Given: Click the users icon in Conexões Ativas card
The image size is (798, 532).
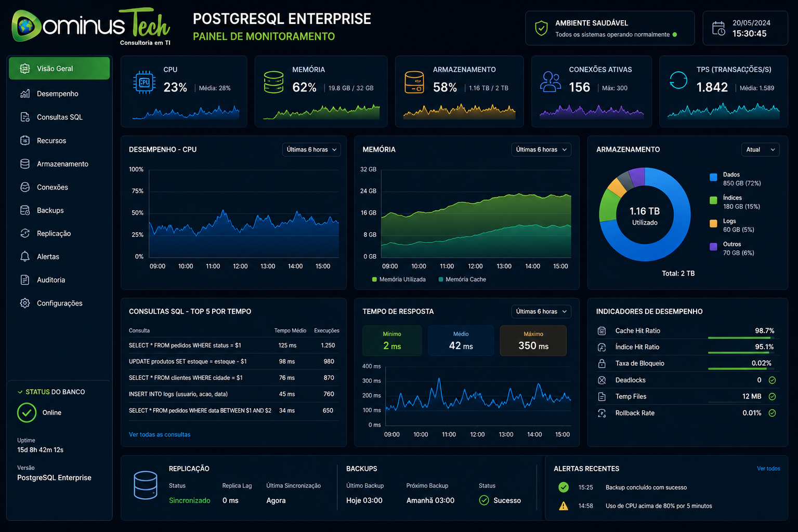Looking at the screenshot, I should point(551,82).
